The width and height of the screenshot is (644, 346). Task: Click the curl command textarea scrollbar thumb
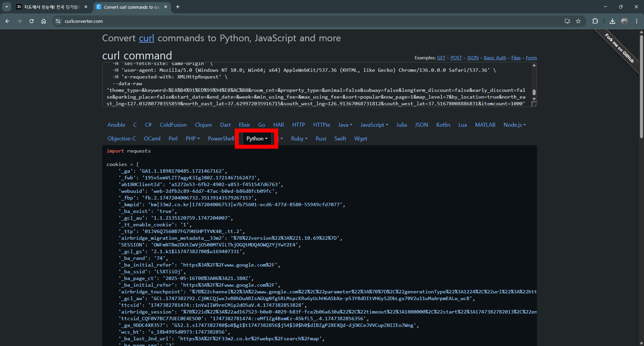pos(534,92)
